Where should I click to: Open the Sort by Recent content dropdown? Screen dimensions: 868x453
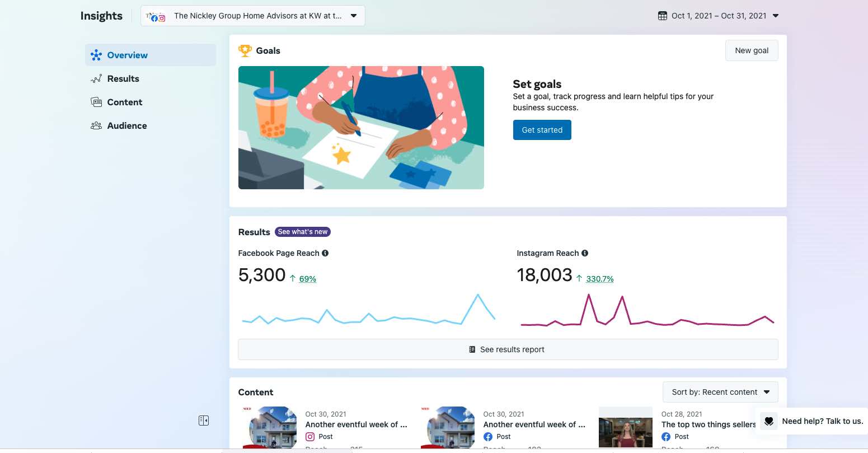coord(720,392)
